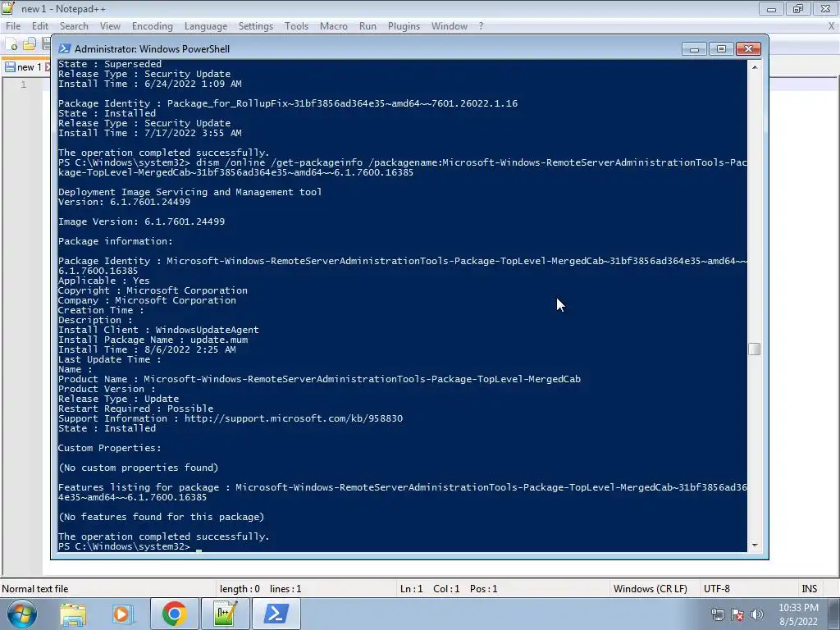This screenshot has width=840, height=630.
Task: Click the taskbar clock showing 10:33 PM
Action: tap(798, 614)
